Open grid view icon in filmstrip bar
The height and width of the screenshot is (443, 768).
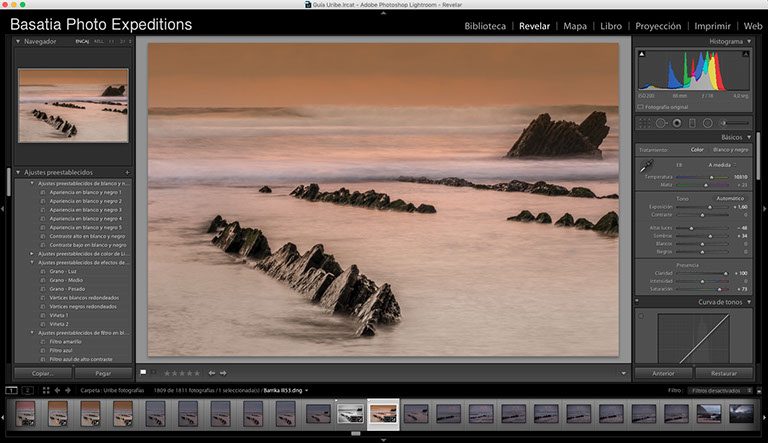point(44,390)
